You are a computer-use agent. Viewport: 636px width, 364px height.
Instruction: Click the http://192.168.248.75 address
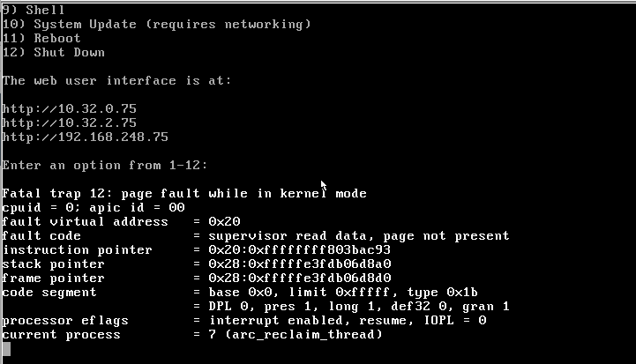point(86,137)
